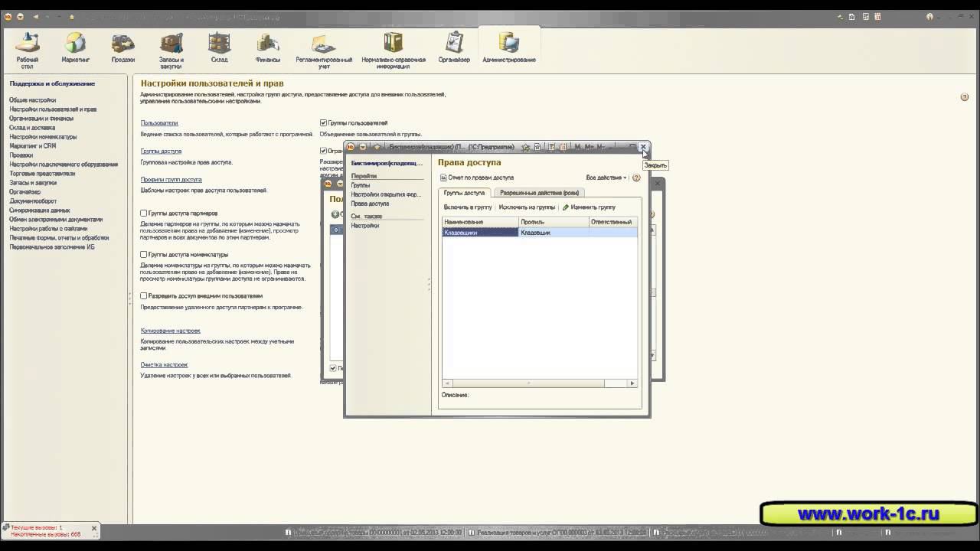Open the Финансы section
Screen dimensions: 980x551
(268, 47)
